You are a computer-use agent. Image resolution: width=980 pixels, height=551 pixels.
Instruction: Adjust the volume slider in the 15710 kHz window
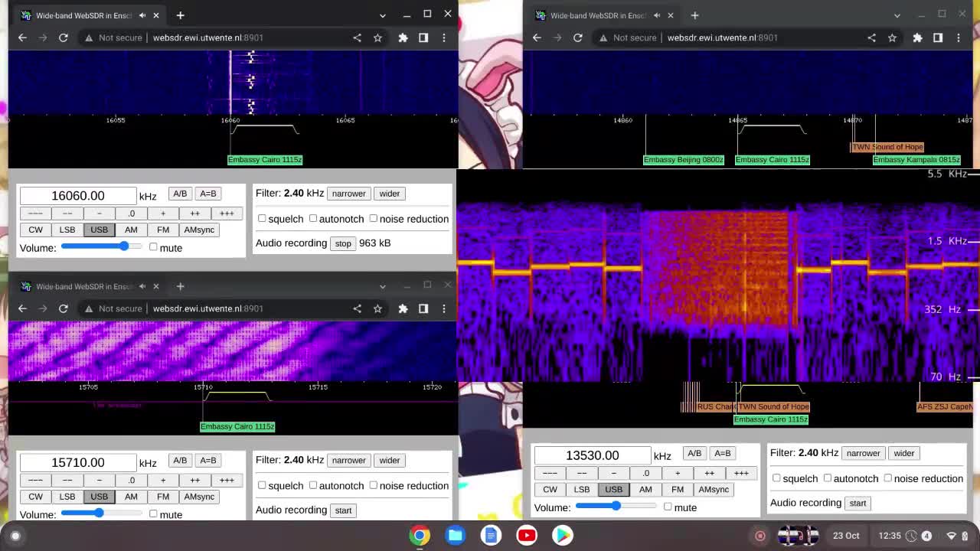(x=102, y=513)
